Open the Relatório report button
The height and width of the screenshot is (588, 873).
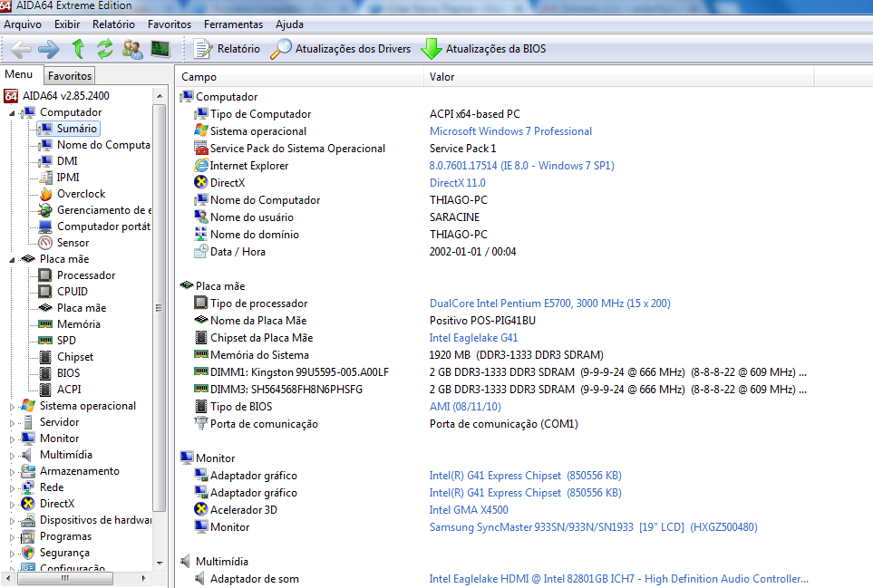tap(228, 49)
